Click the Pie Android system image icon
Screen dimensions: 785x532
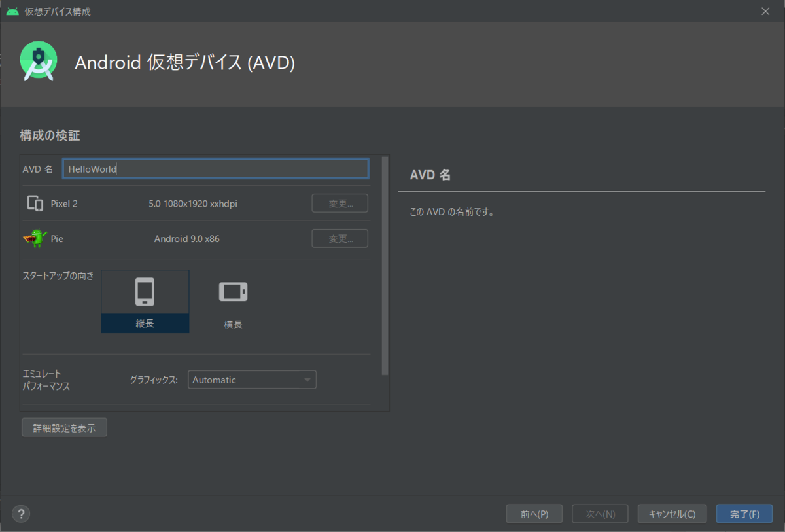coord(35,239)
